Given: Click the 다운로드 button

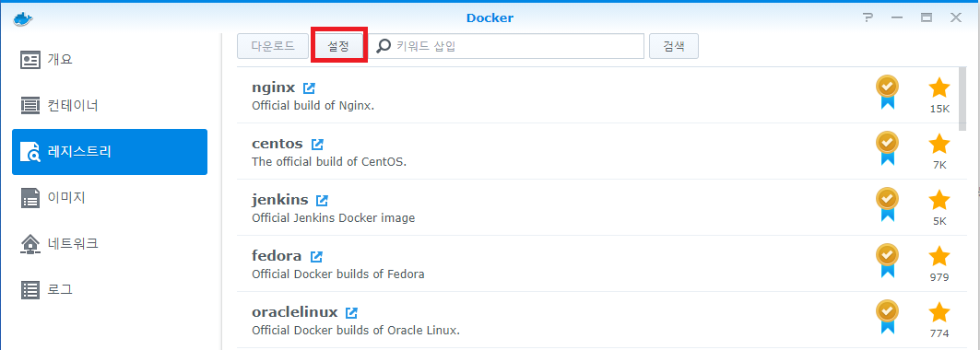Looking at the screenshot, I should coord(273,46).
